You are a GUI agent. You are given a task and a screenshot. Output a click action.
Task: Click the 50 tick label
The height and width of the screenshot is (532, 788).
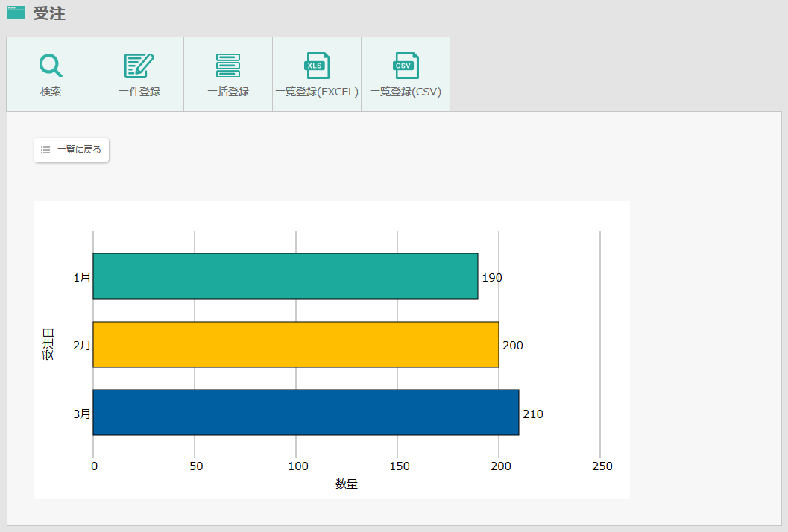point(197,466)
